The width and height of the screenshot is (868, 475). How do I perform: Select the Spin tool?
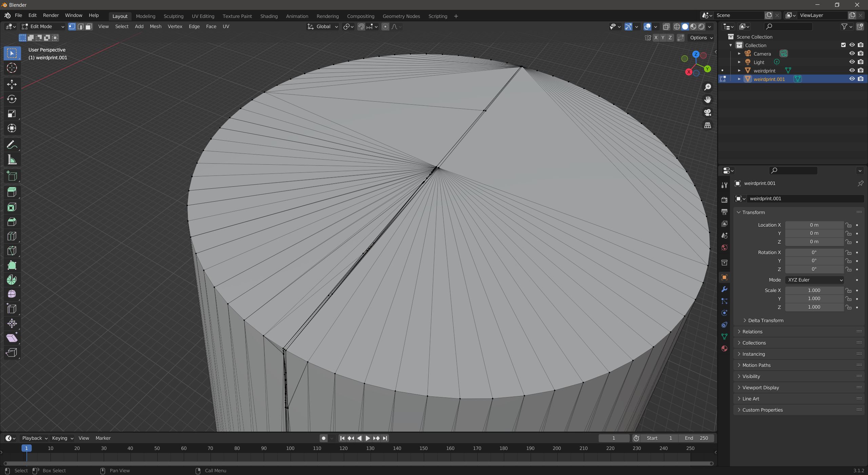pos(12,280)
